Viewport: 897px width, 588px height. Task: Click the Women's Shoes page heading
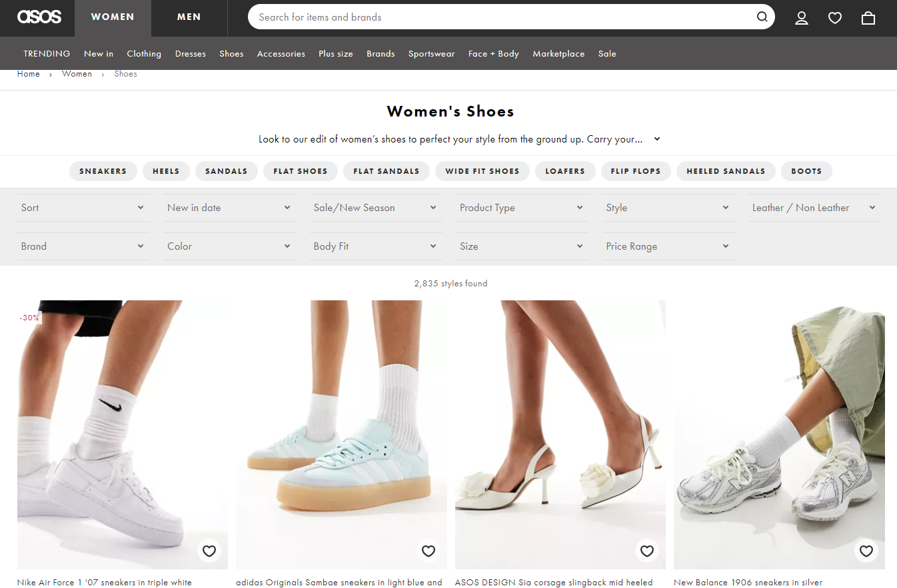[450, 112]
